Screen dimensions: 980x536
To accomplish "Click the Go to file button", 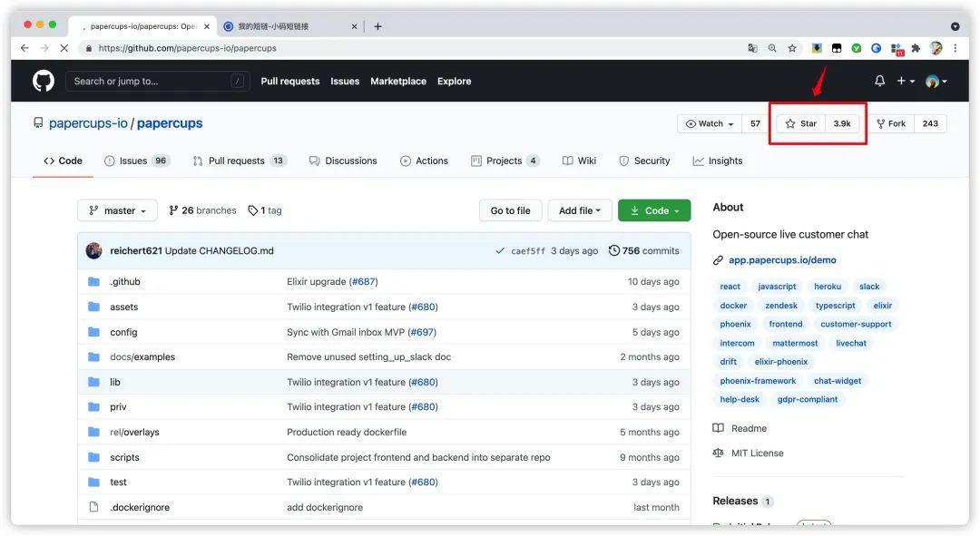I will point(510,210).
